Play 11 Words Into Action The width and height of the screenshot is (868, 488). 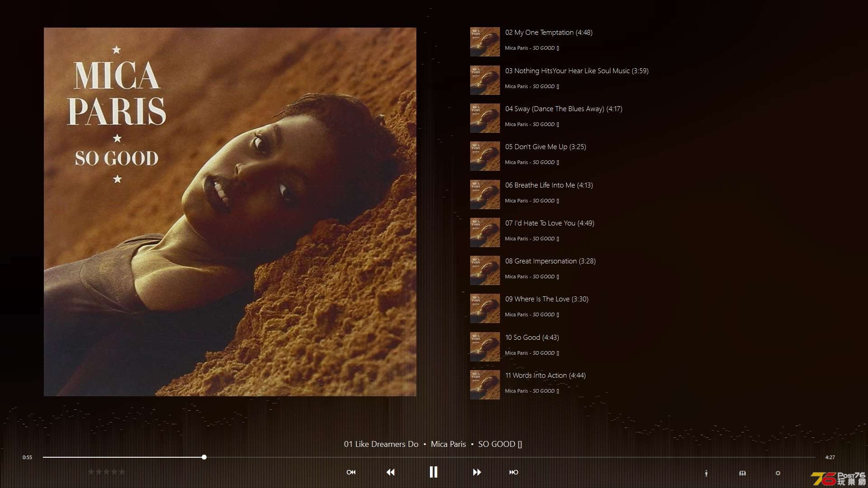point(545,375)
